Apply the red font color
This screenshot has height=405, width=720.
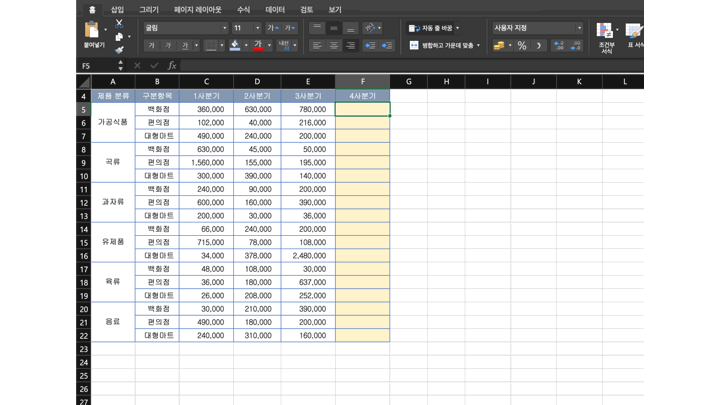(258, 45)
